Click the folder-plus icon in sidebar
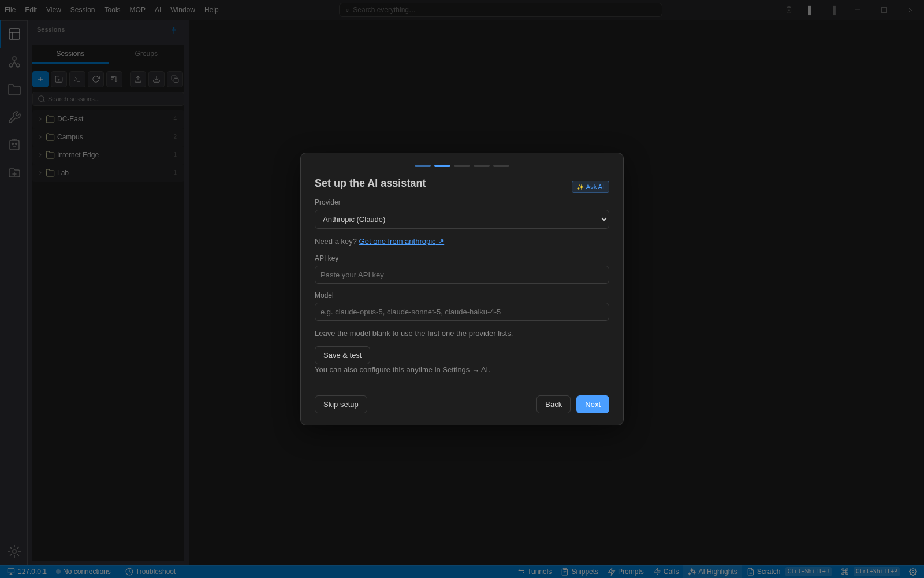924x578 pixels. click(x=14, y=173)
